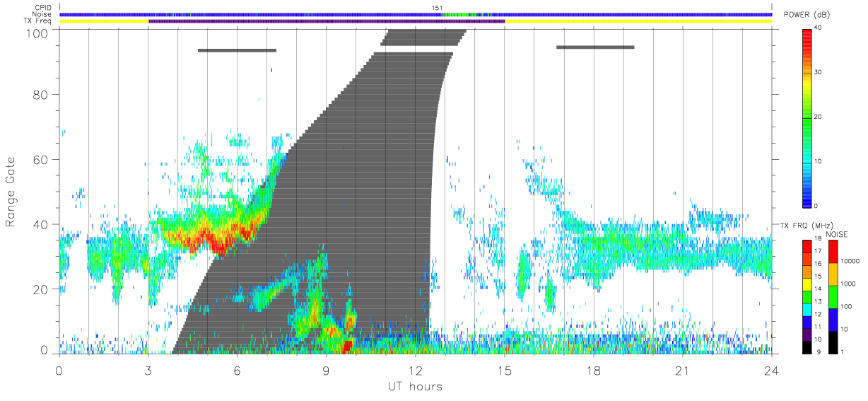Click the TX FRQ (MHz) color bar
This screenshot has width=868, height=401.
[x=807, y=296]
